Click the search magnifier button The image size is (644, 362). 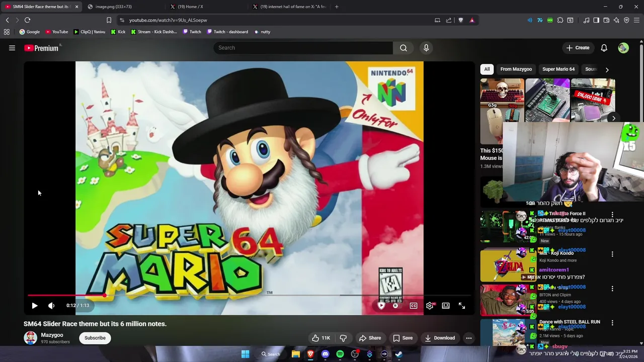(x=404, y=48)
